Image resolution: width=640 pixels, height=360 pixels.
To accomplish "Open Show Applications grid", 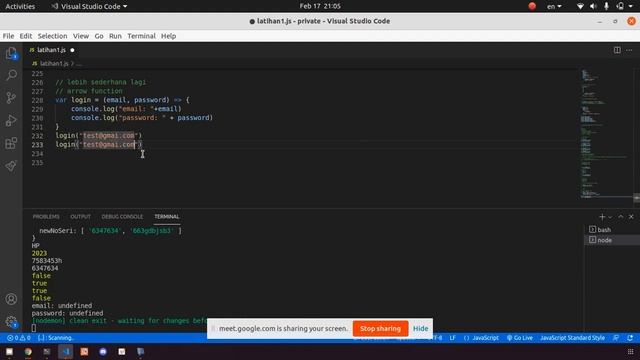I will pyautogui.click(x=631, y=351).
